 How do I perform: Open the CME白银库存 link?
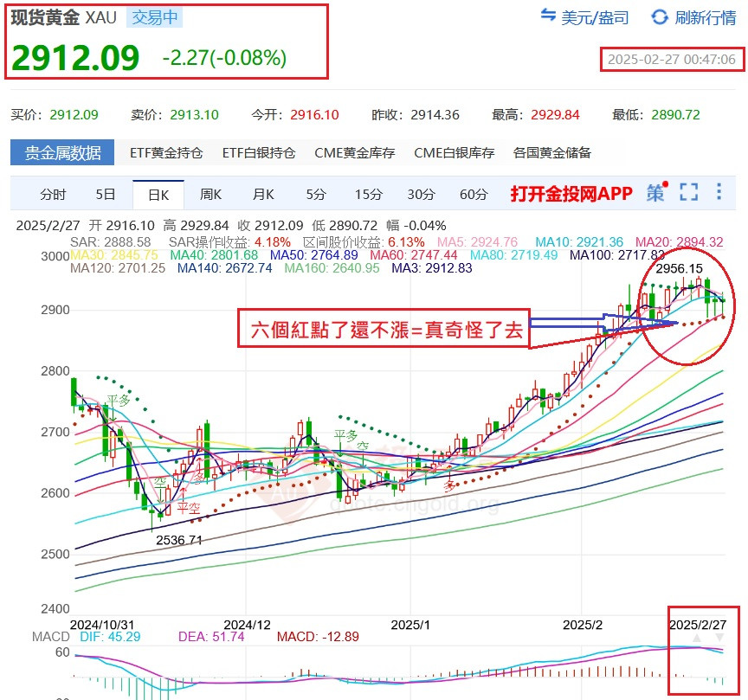455,152
